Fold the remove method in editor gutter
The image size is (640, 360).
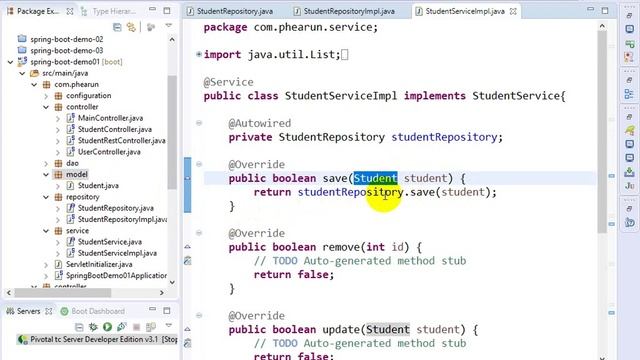(x=199, y=233)
